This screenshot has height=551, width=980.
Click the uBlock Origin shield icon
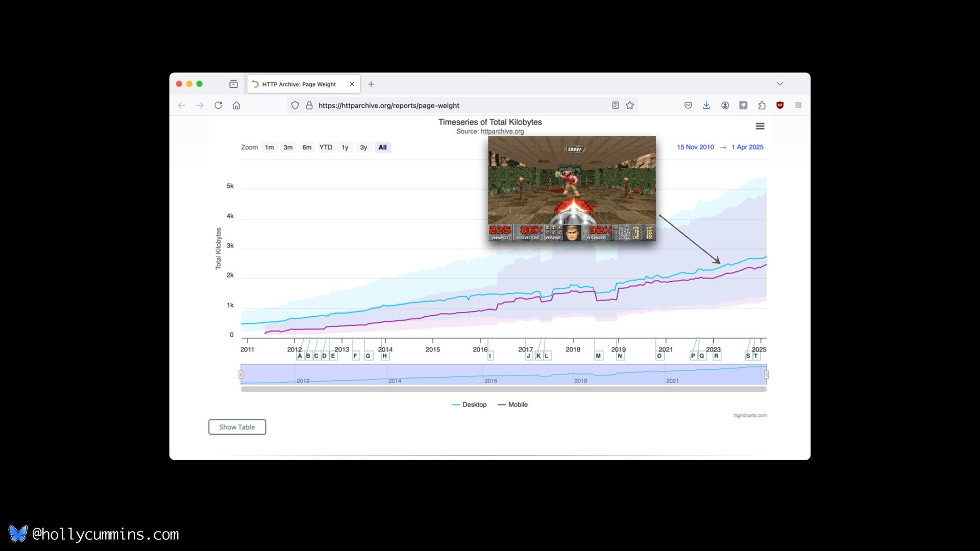[780, 105]
